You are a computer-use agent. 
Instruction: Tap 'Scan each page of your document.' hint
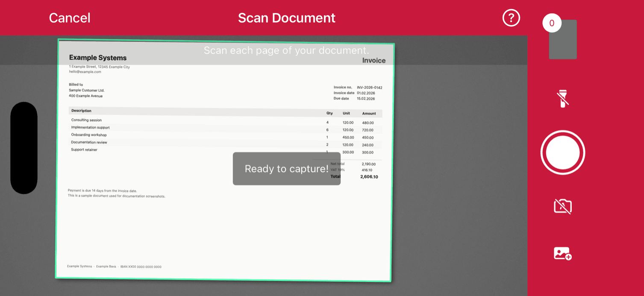click(x=286, y=50)
